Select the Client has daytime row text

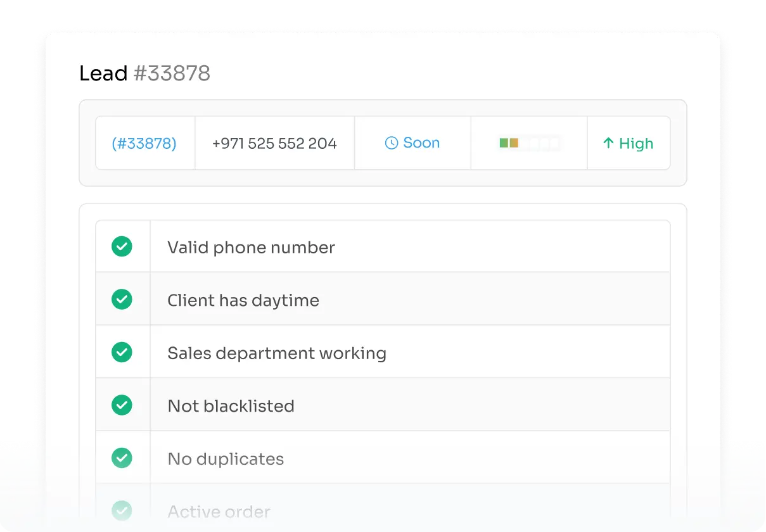coord(243,300)
